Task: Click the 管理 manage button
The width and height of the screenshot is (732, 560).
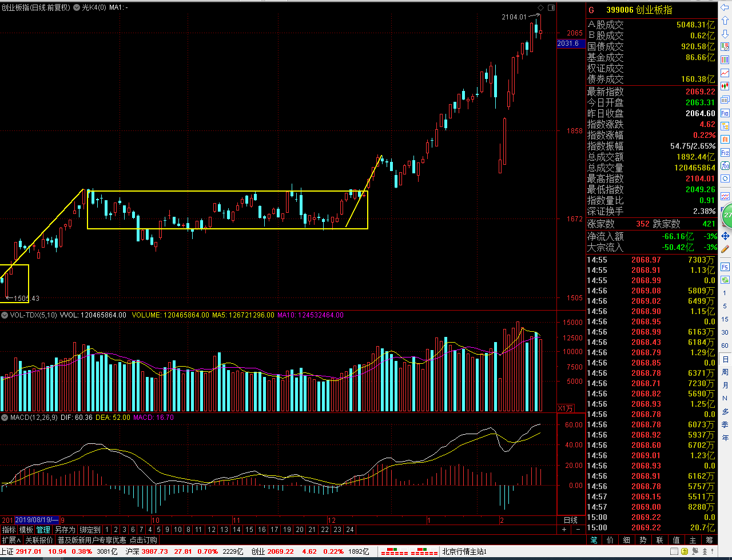Action: 43,530
